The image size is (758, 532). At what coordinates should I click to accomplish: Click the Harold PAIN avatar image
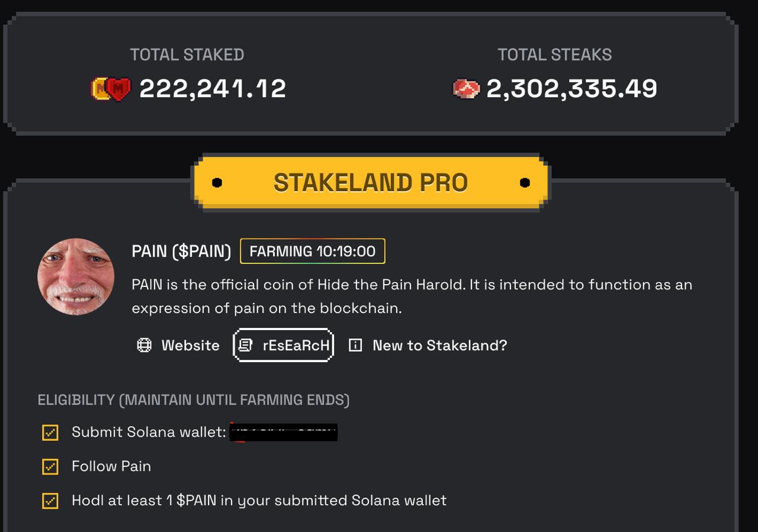(76, 277)
